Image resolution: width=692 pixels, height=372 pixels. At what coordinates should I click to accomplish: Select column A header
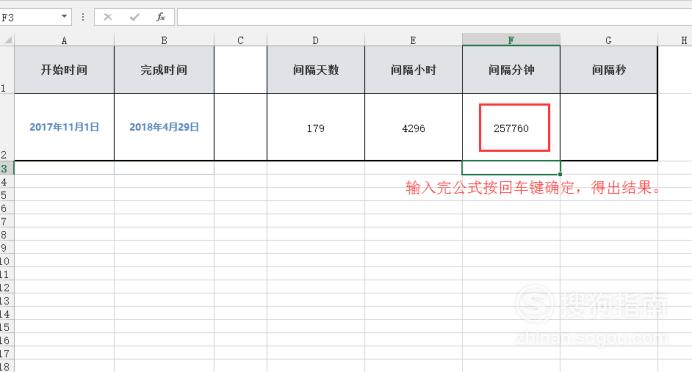[64, 40]
